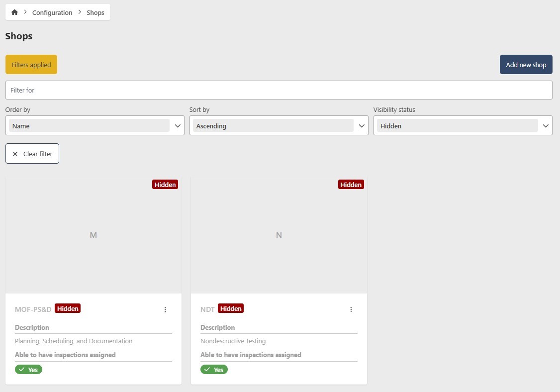Viewport: 560px width, 392px height.
Task: Click the chevron on the Order by selector
Action: pyautogui.click(x=178, y=125)
